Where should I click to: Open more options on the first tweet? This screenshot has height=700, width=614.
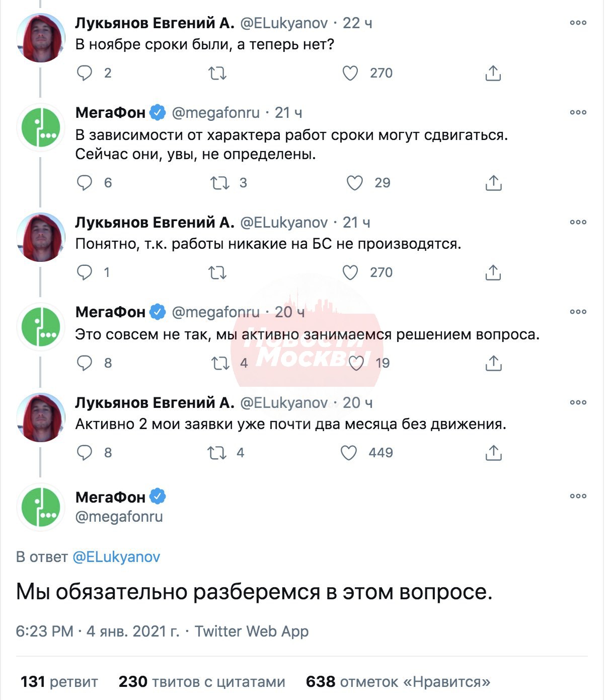(578, 23)
